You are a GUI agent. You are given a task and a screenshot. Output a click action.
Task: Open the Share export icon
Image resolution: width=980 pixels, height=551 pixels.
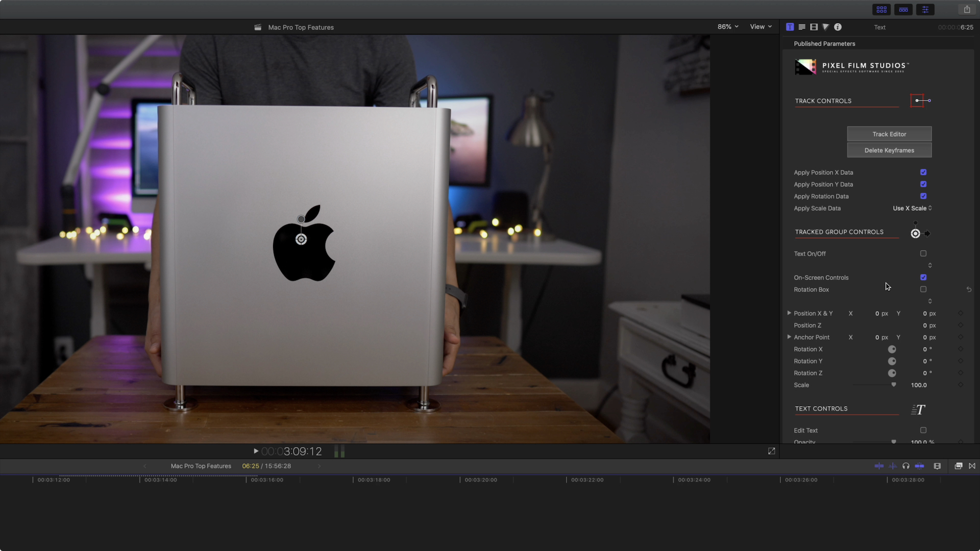click(967, 10)
